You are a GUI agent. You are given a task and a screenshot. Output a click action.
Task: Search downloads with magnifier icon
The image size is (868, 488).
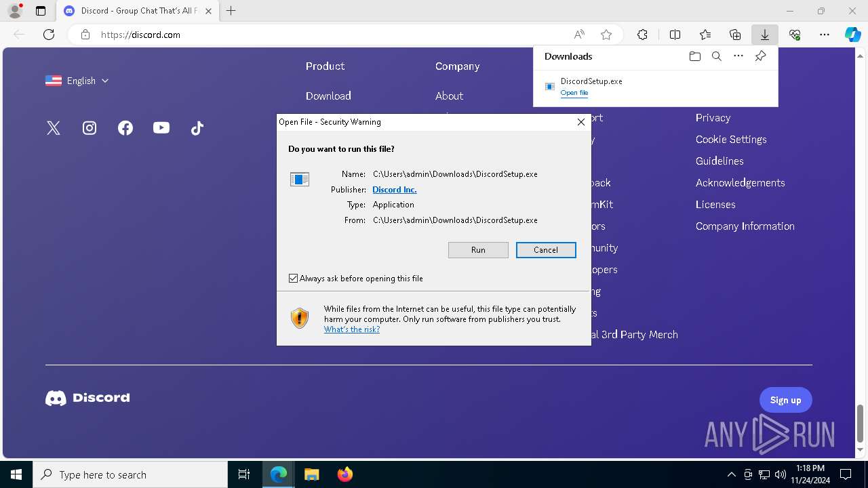point(716,56)
